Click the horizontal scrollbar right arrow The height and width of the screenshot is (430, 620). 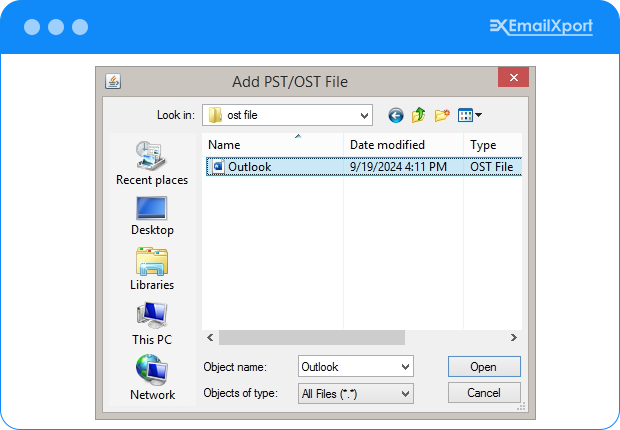click(x=513, y=337)
